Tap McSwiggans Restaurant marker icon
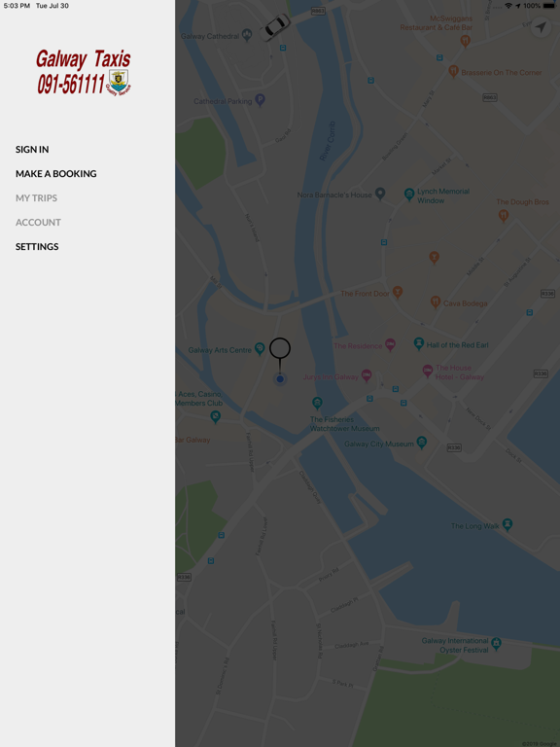The height and width of the screenshot is (747, 560). [466, 41]
